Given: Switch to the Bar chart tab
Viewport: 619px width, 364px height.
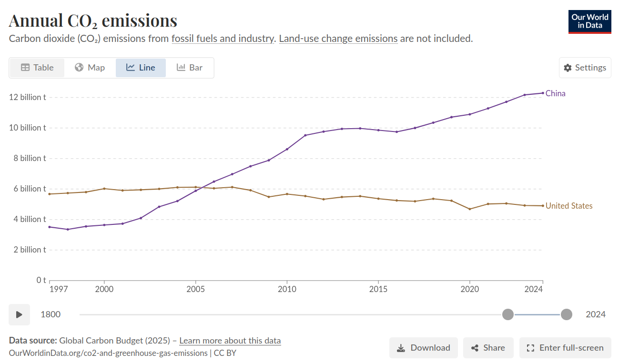Looking at the screenshot, I should click(190, 68).
